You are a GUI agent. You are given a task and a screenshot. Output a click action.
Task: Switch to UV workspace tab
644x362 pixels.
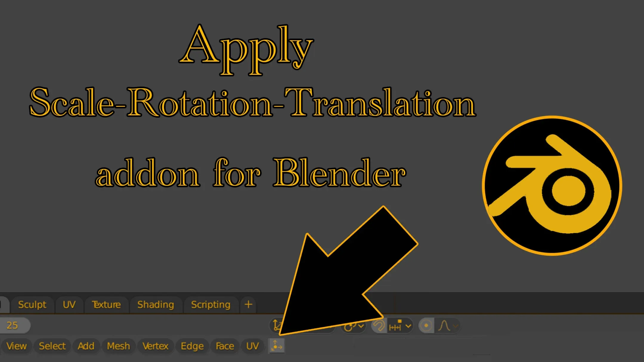pyautogui.click(x=69, y=304)
